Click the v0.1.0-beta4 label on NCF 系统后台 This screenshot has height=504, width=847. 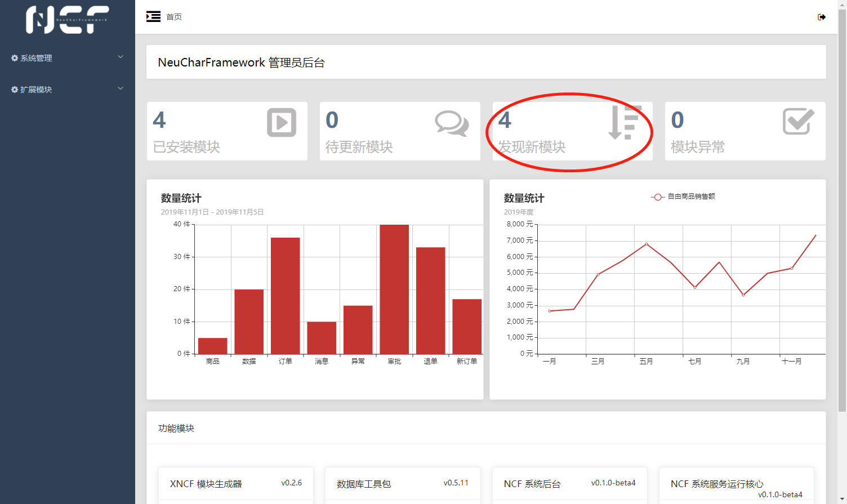pyautogui.click(x=613, y=483)
